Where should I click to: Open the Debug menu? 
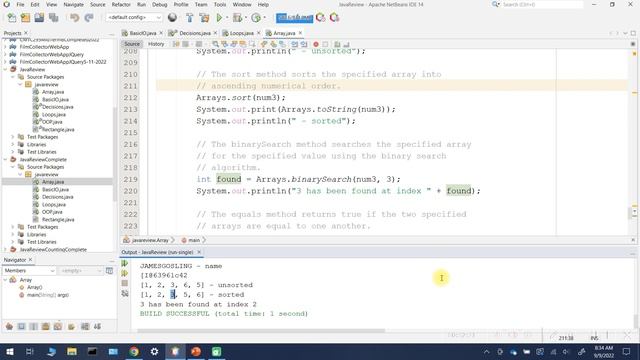(160, 4)
